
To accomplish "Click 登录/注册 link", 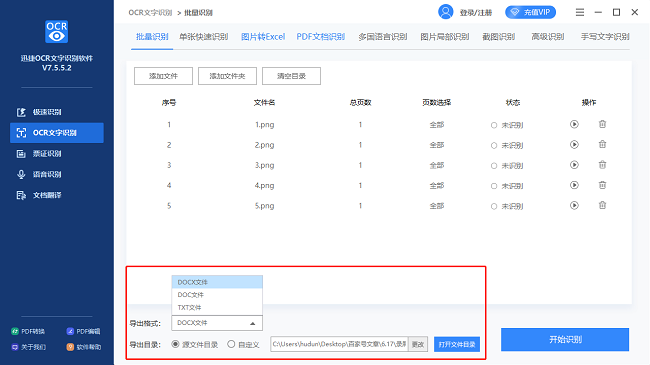I will 475,13.
